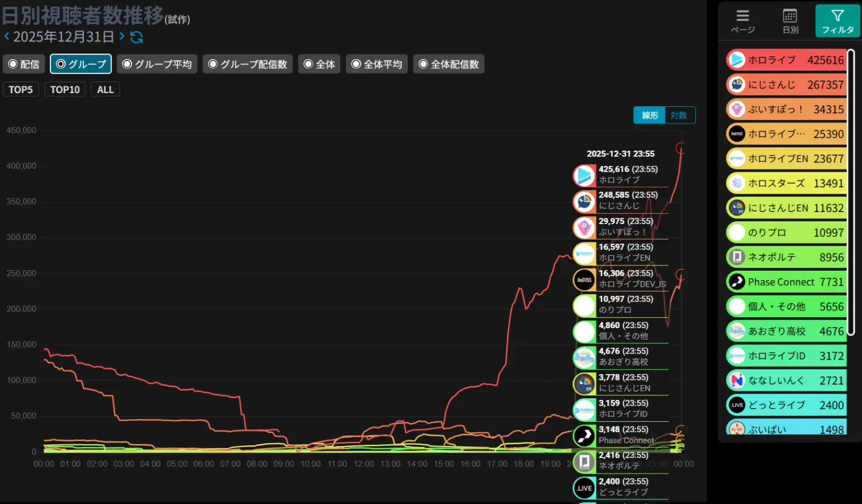Click the refresh icon beside the date
This screenshot has width=862, height=504.
[x=136, y=37]
